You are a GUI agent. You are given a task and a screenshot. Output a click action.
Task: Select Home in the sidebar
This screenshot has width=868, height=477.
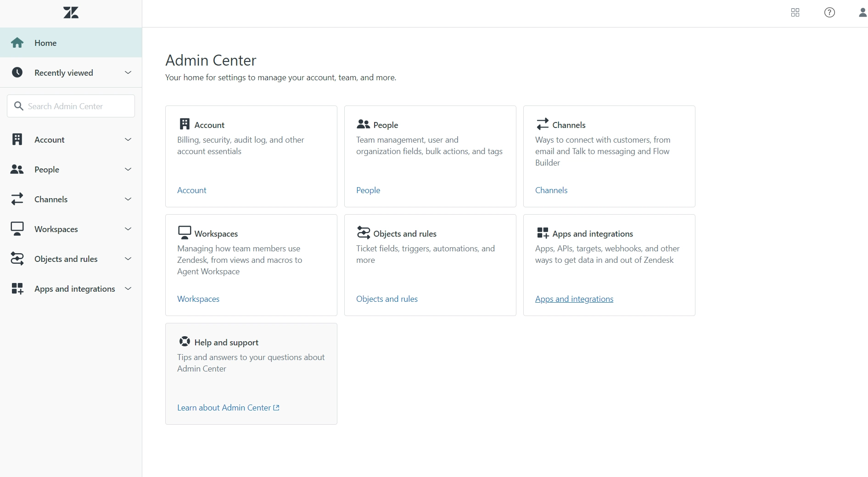point(71,43)
